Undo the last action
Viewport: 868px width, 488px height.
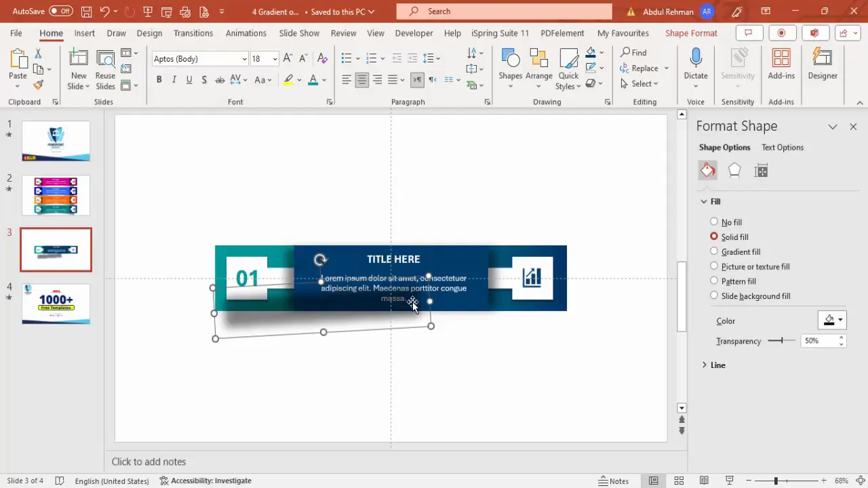click(x=104, y=12)
